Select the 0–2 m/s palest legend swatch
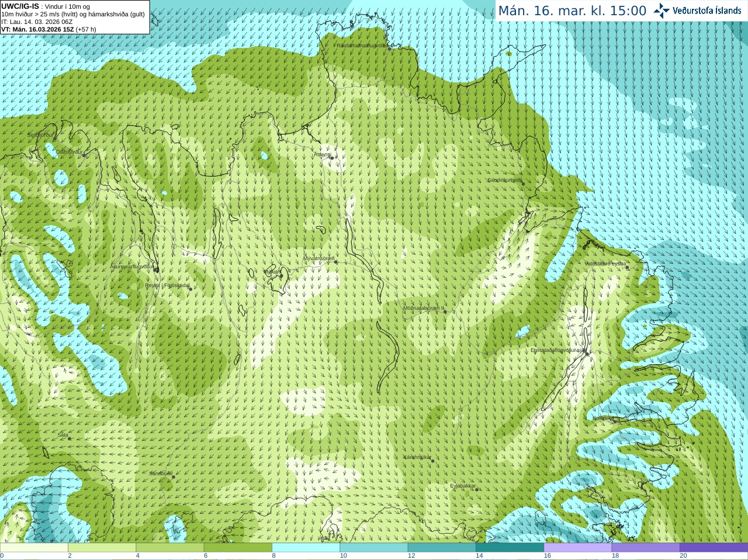The width and height of the screenshot is (748, 560). [34, 548]
